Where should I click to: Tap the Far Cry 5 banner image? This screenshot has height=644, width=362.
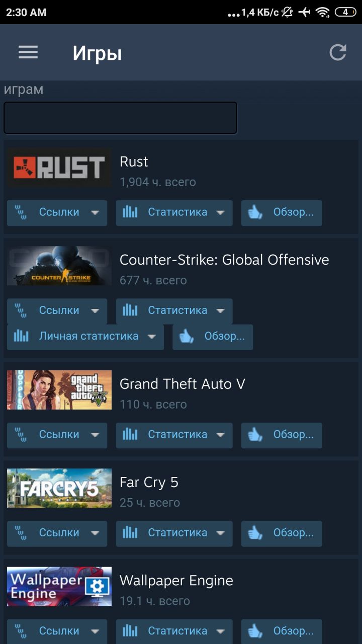pyautogui.click(x=59, y=488)
